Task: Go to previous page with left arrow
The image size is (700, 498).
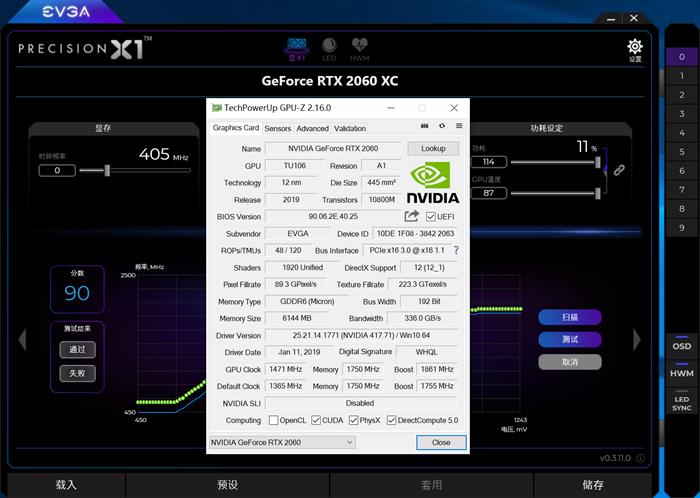Action: [22, 339]
